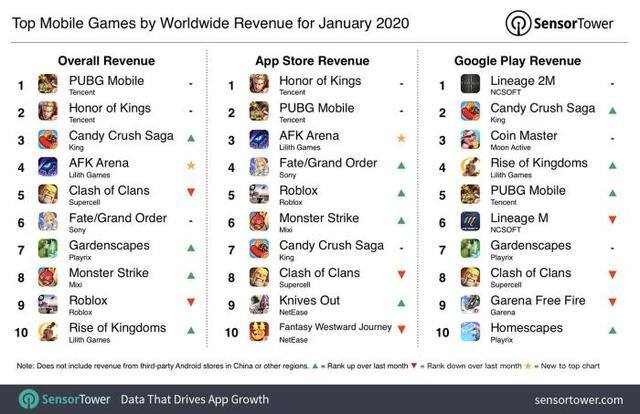The image size is (640, 414).
Task: Click the Honor of Kings icon in App Store Revenue
Action: tap(259, 84)
